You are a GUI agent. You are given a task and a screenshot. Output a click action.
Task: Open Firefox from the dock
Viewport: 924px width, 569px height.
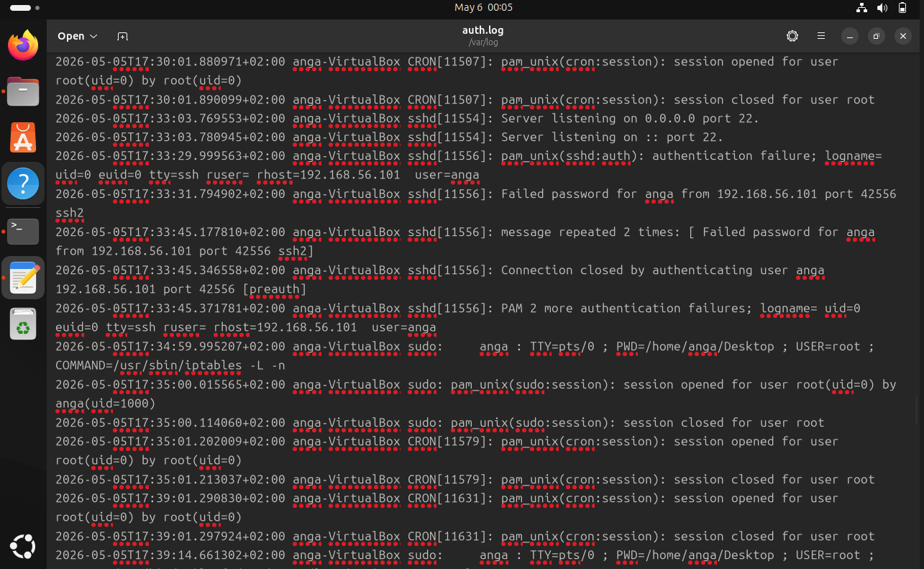[x=23, y=46]
